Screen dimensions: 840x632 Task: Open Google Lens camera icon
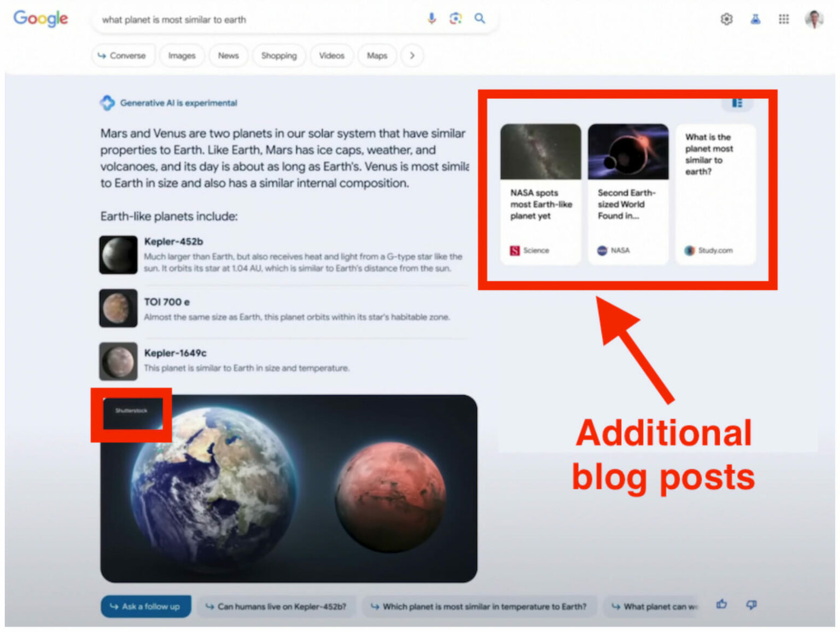pos(456,19)
